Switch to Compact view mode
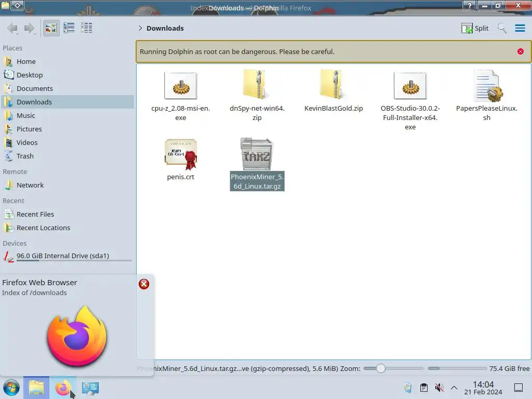The width and height of the screenshot is (532, 399). [69, 28]
